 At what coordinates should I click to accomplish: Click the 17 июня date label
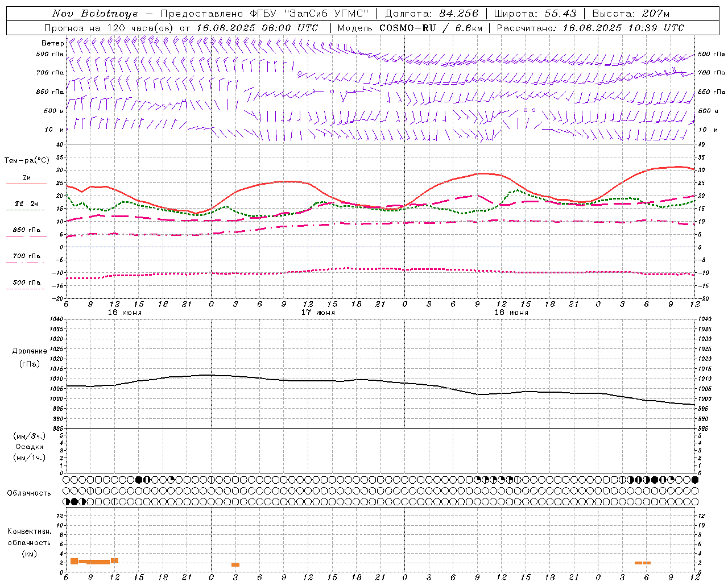click(x=318, y=313)
